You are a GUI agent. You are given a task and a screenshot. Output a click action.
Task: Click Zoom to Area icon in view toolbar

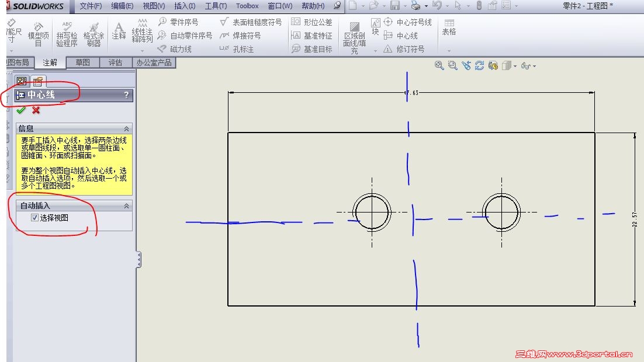point(452,65)
